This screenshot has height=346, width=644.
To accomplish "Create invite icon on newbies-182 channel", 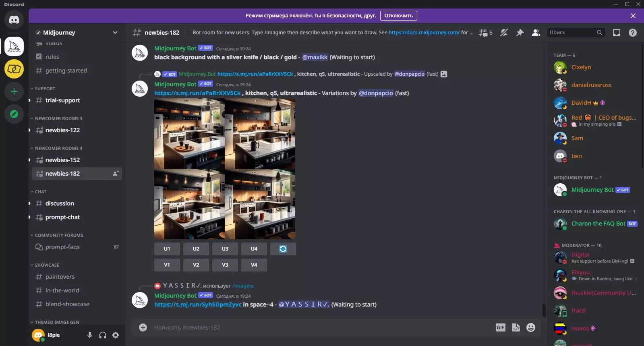I will click(x=116, y=174).
